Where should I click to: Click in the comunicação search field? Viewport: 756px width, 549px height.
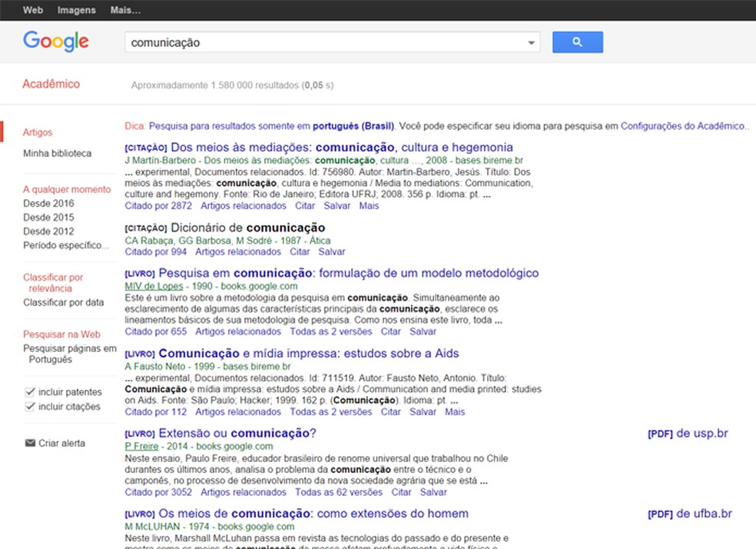(x=323, y=43)
